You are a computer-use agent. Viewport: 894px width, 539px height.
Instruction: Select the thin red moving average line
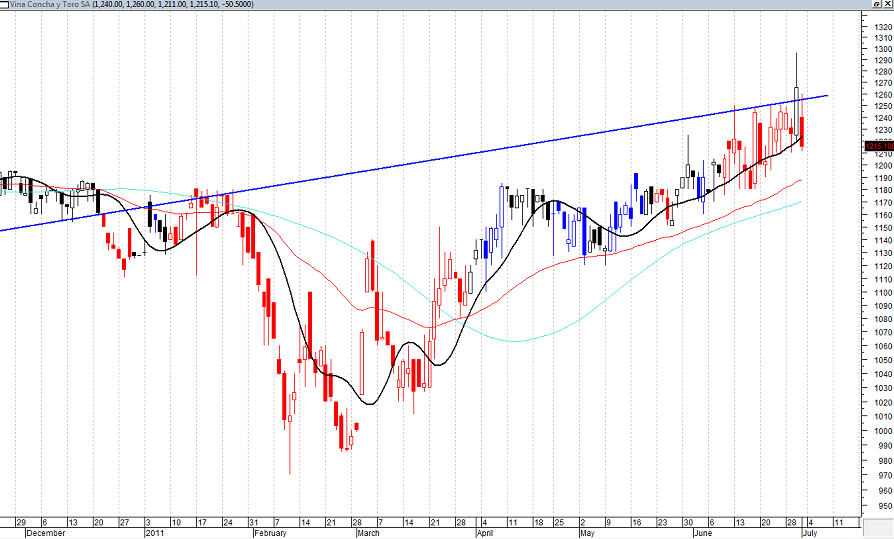tap(513, 285)
